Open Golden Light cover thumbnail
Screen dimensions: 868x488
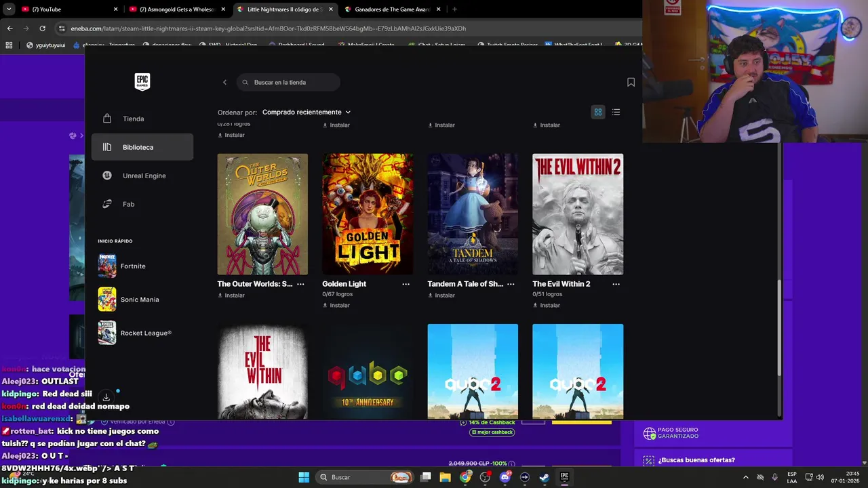coord(368,214)
